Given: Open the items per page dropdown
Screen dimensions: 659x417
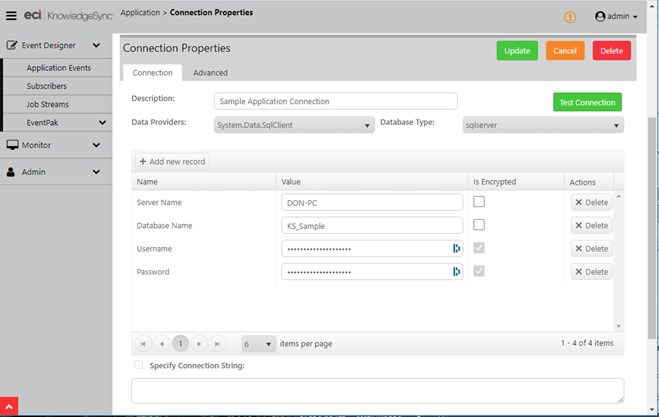Looking at the screenshot, I should pos(258,344).
